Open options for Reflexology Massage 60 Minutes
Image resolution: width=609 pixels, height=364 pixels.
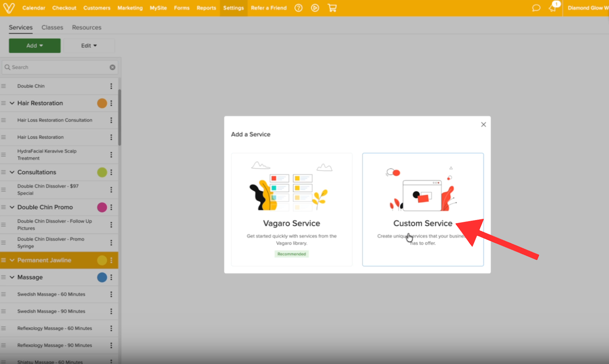pyautogui.click(x=111, y=328)
